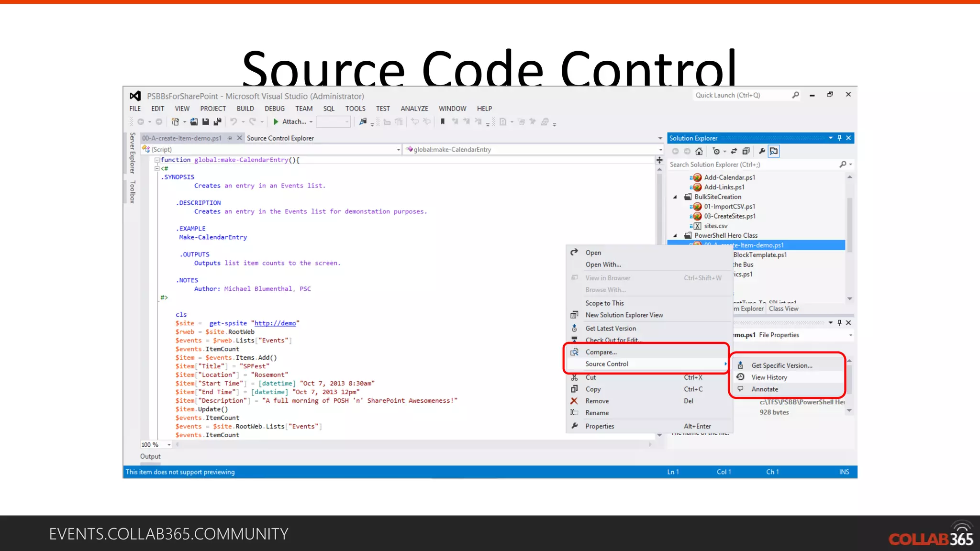The image size is (980, 551).
Task: Open the (Script) scope dropdown
Action: coord(398,150)
